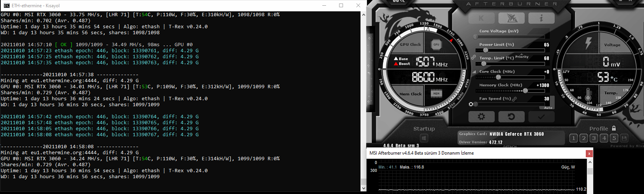The height and width of the screenshot is (194, 644).
Task: Close the ETH-ethermine console window
Action: coord(358,6)
